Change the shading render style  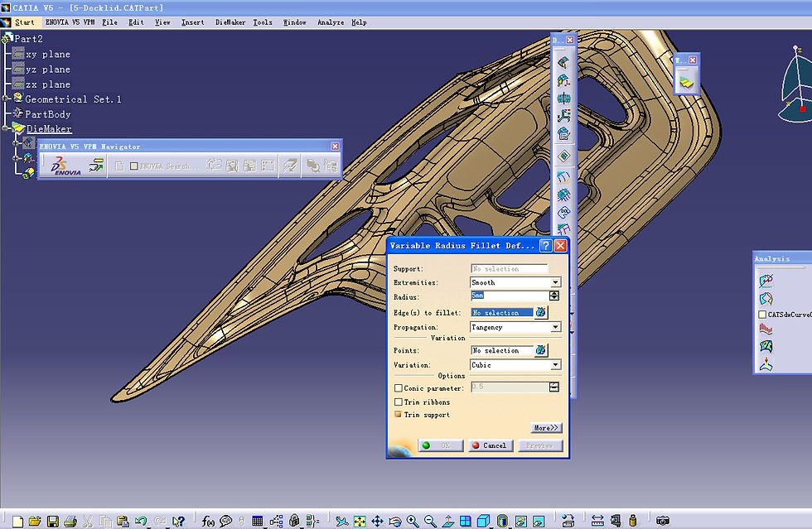[502, 521]
